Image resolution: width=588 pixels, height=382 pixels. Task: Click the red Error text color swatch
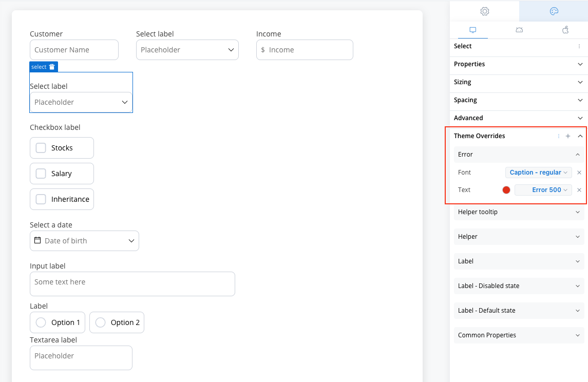(506, 190)
